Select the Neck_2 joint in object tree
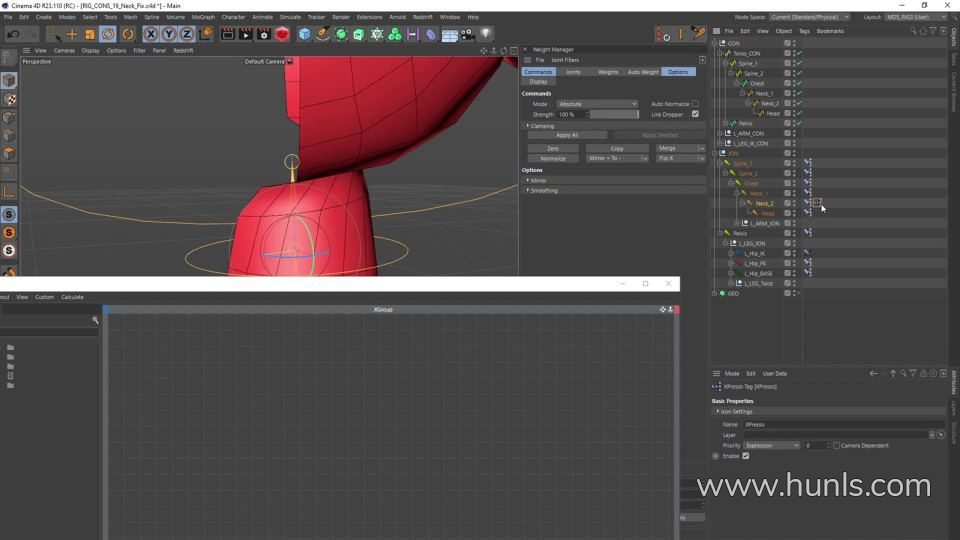 tap(763, 203)
